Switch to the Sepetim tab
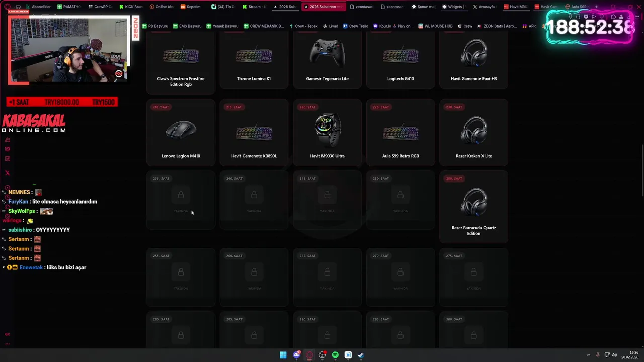Image resolution: width=644 pixels, height=362 pixels. [x=192, y=7]
